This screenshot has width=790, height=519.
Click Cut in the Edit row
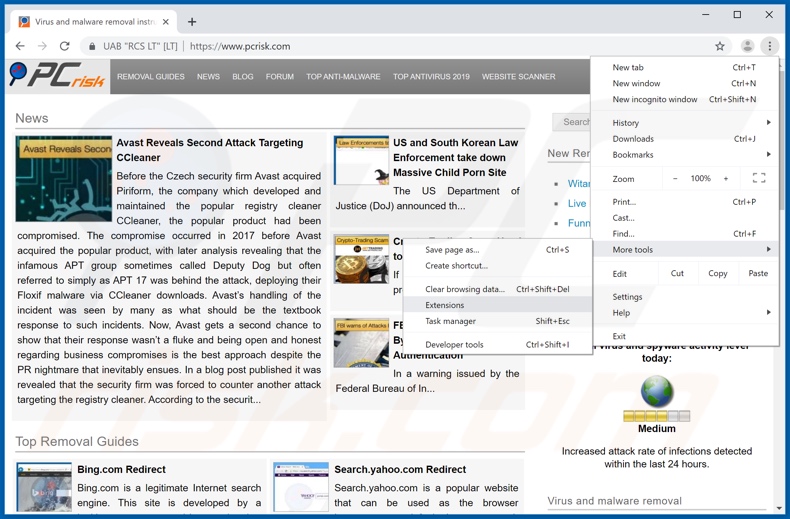(677, 273)
